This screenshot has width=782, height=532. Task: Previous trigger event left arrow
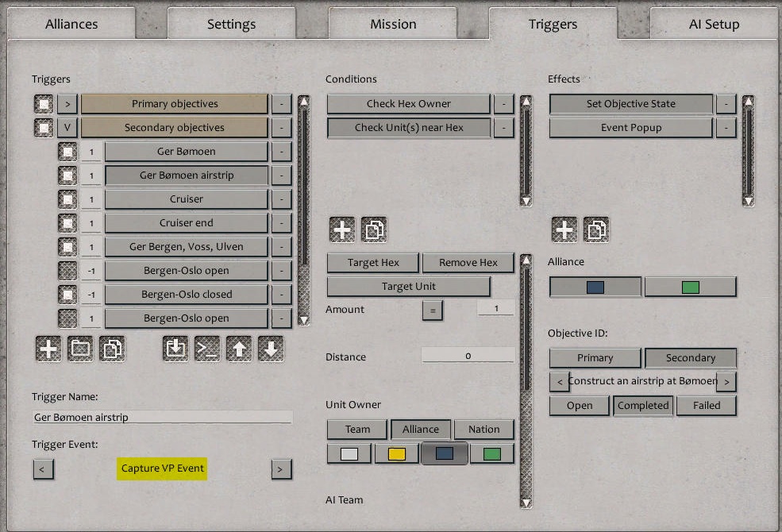44,469
